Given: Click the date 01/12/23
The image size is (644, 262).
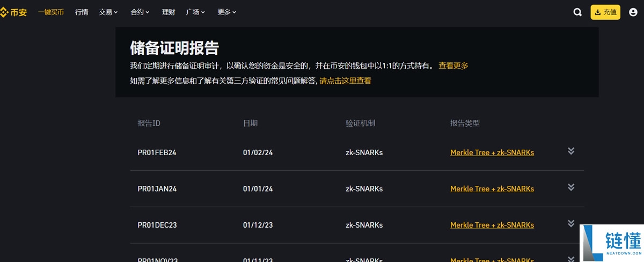Looking at the screenshot, I should coord(258,225).
